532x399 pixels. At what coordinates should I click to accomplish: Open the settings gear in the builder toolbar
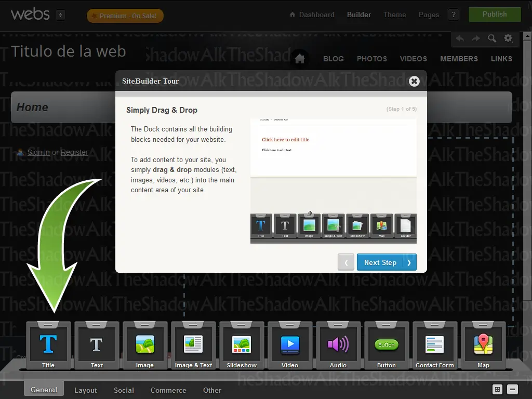coord(508,38)
